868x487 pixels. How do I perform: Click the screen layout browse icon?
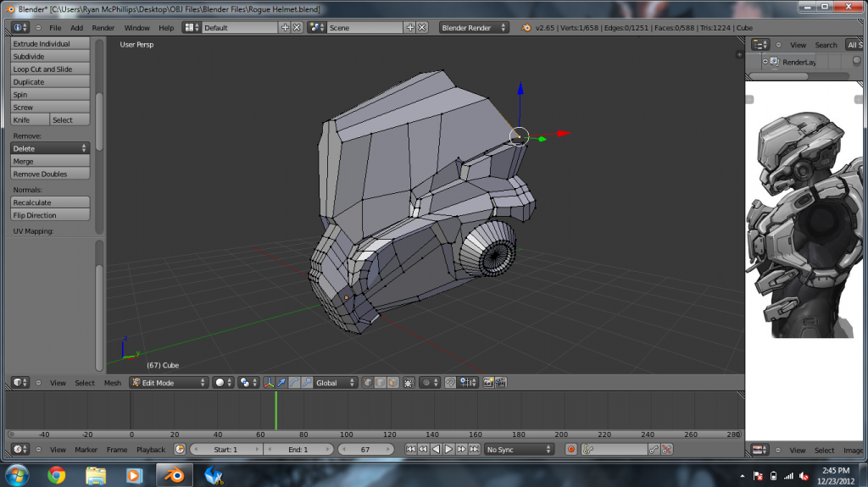click(192, 27)
